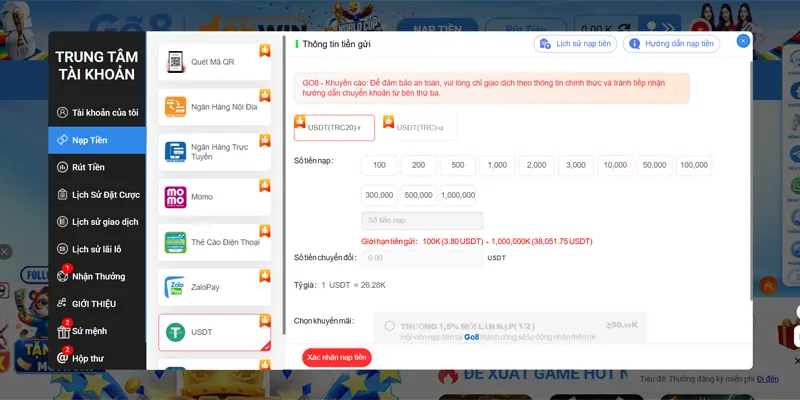Focus the Số tiền nạp input field
Viewport: 800px width, 400px height.
pyautogui.click(x=422, y=220)
